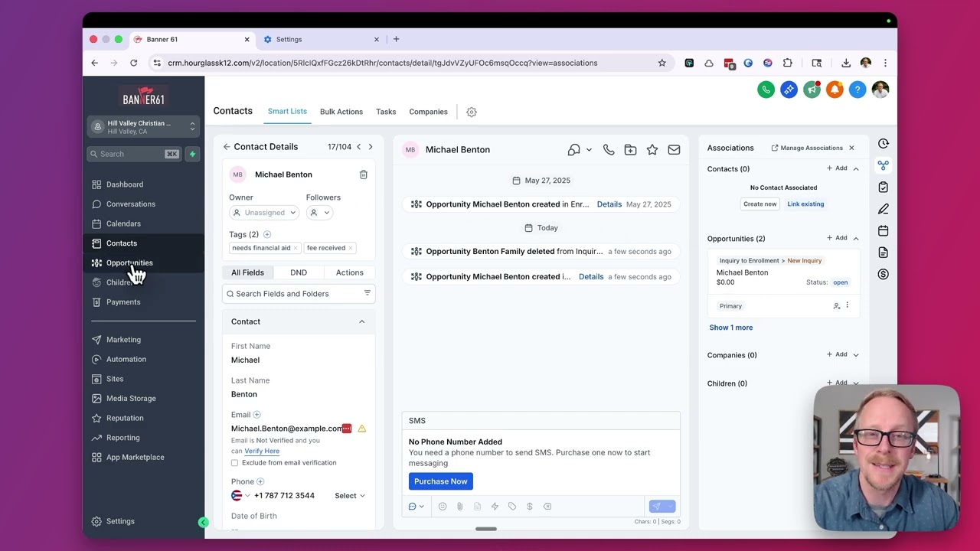Screen dimensions: 980x551
Task: Switch to the DND tab
Action: pos(299,272)
